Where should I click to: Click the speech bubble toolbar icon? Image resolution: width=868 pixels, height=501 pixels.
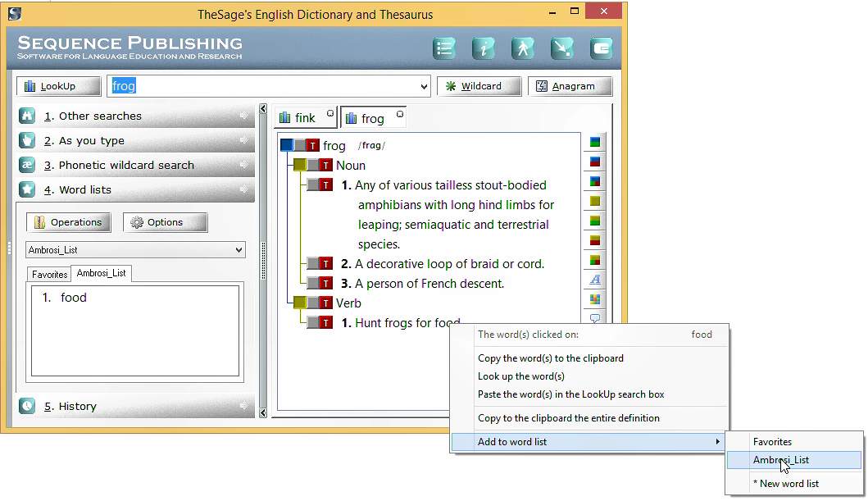click(x=595, y=318)
